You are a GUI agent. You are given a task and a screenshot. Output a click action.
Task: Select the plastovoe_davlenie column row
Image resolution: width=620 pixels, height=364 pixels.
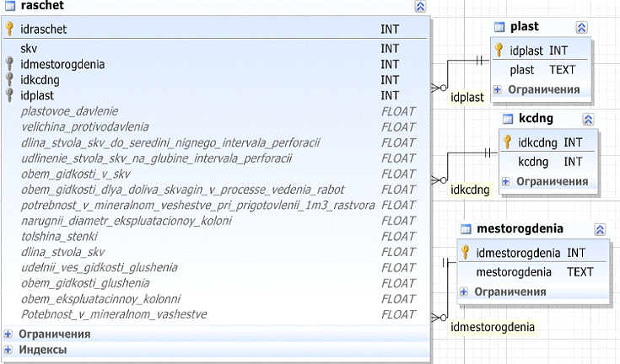click(69, 111)
